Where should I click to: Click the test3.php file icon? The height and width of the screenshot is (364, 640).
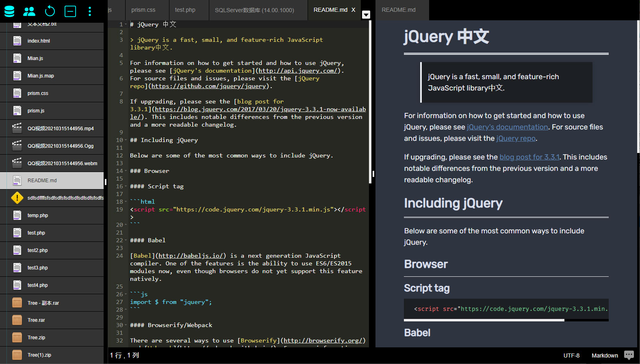tap(17, 268)
